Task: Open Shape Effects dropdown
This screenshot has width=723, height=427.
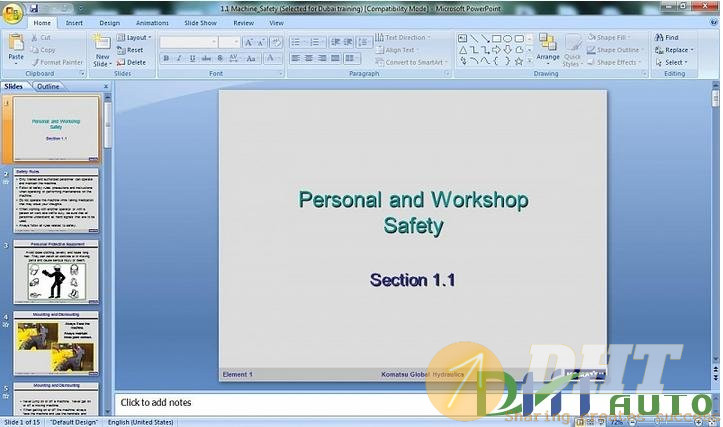Action: pyautogui.click(x=614, y=62)
